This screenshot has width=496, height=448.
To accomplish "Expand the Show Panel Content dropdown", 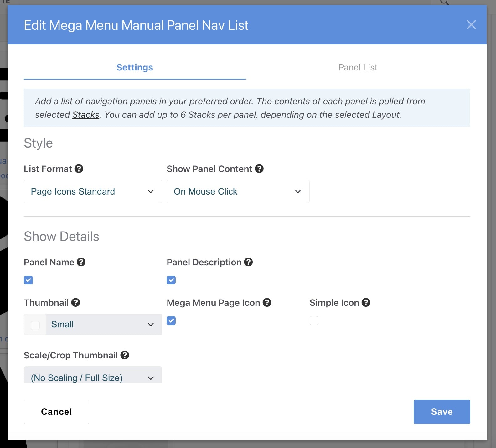I will [238, 191].
